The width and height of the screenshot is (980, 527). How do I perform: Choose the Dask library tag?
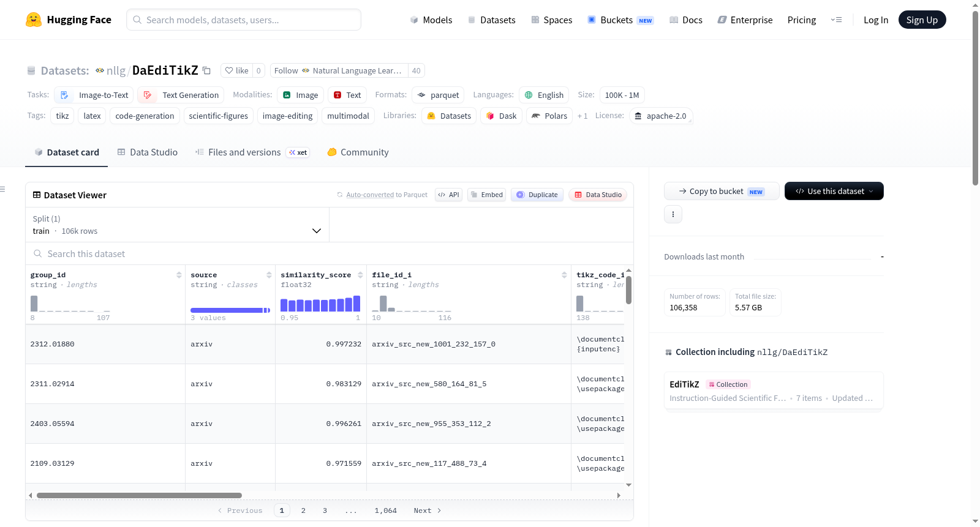pos(502,116)
